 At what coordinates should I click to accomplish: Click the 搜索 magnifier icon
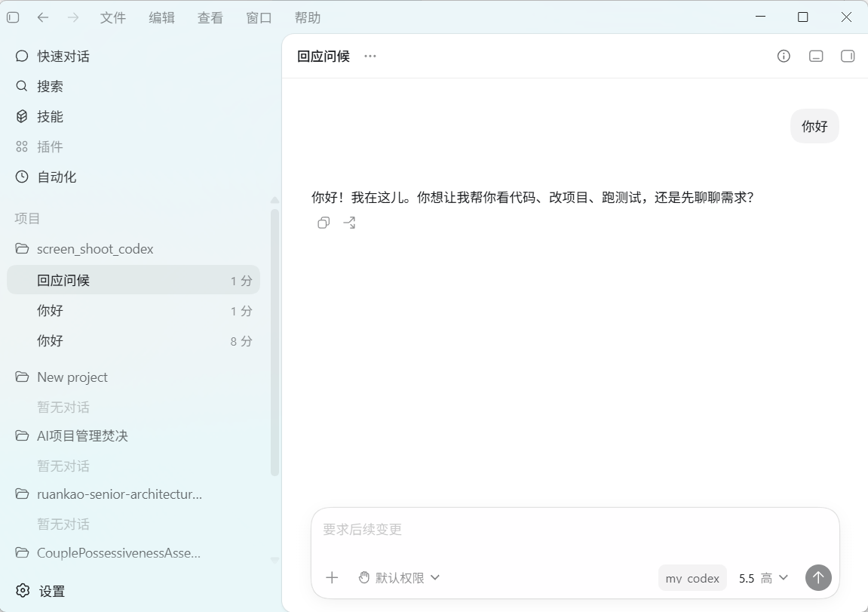pyautogui.click(x=22, y=86)
